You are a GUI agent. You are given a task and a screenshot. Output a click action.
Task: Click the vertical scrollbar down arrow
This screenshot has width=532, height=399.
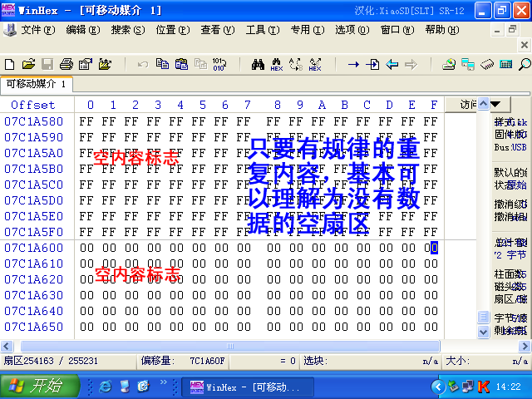click(483, 331)
